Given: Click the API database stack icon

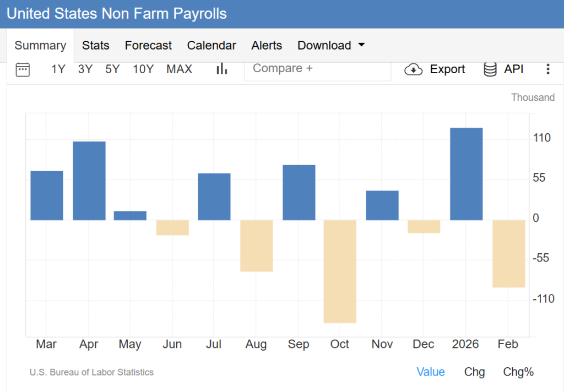Looking at the screenshot, I should (x=490, y=69).
